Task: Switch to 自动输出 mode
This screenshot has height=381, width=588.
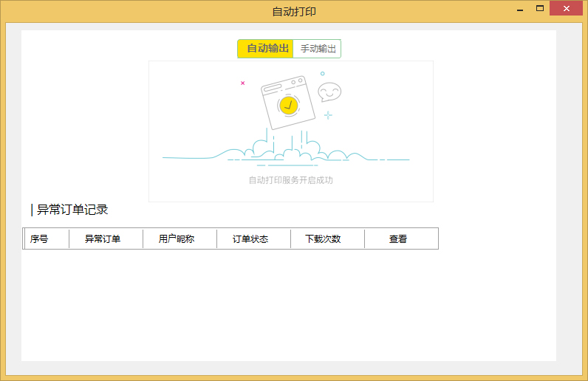Action: tap(265, 49)
